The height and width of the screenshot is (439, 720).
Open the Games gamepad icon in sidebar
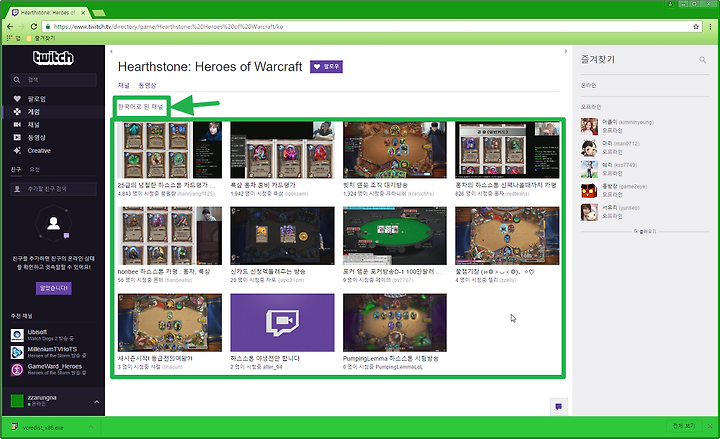(x=17, y=112)
